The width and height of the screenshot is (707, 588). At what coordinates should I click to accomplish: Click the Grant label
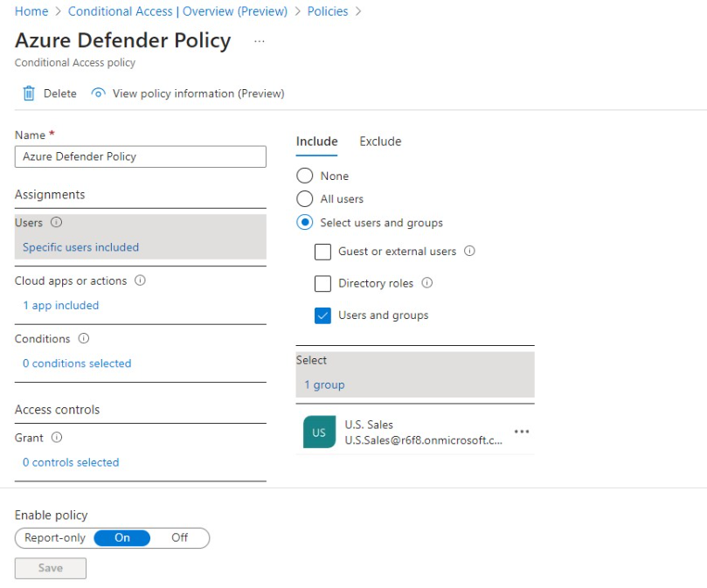tap(29, 438)
